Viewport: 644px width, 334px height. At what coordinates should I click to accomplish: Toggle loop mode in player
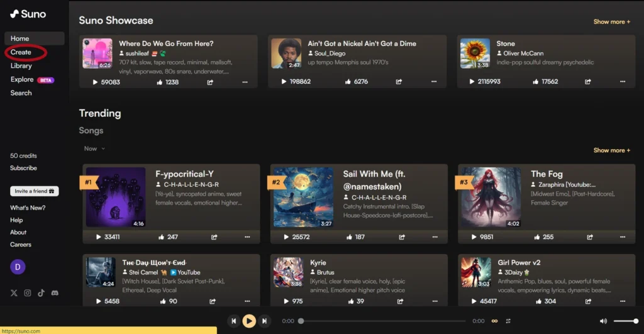point(494,321)
